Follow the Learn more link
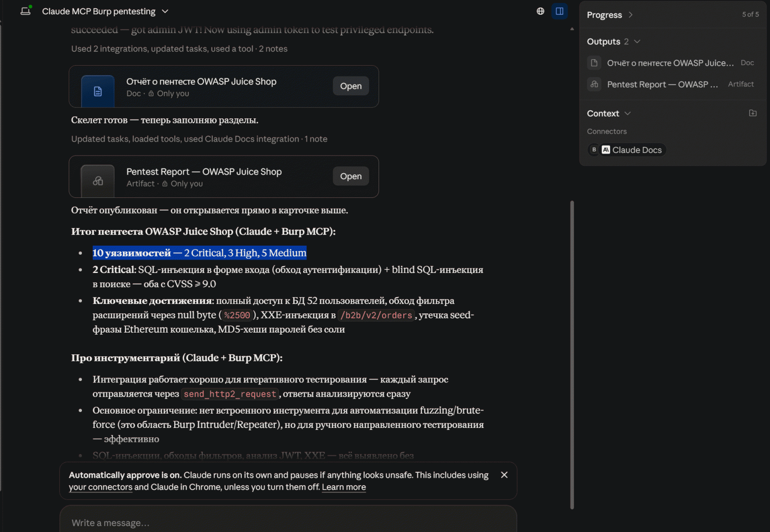770x532 pixels. [x=344, y=487]
